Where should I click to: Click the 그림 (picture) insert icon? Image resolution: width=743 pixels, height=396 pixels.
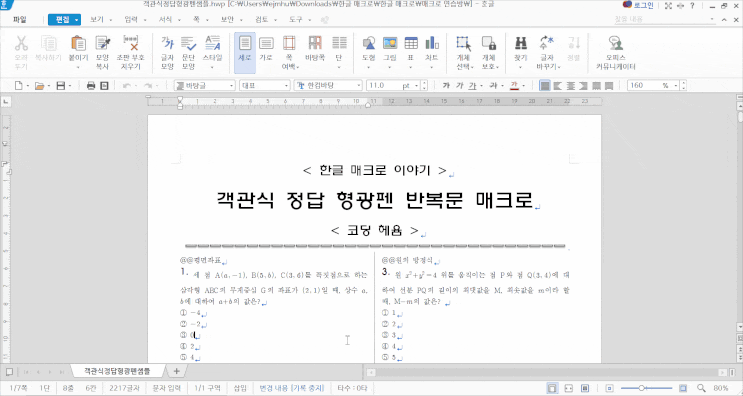390,44
